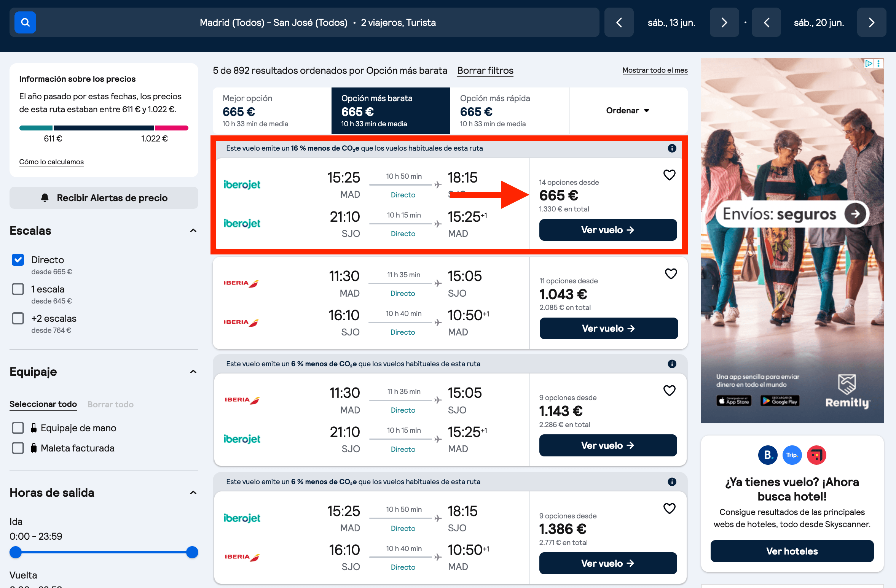Collapse the Escalas filter section
The image size is (896, 588).
(x=193, y=230)
